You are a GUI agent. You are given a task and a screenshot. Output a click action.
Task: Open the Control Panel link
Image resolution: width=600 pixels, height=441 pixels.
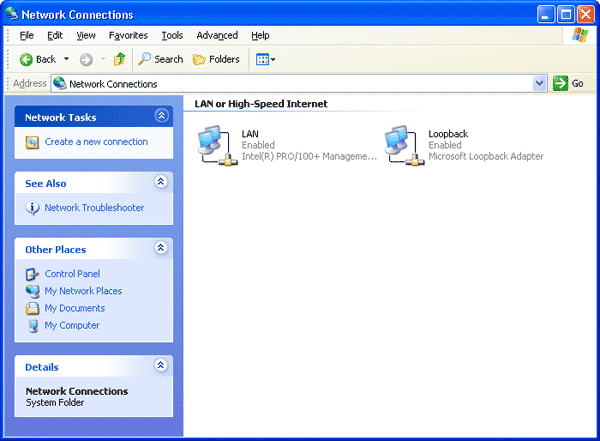tap(72, 274)
